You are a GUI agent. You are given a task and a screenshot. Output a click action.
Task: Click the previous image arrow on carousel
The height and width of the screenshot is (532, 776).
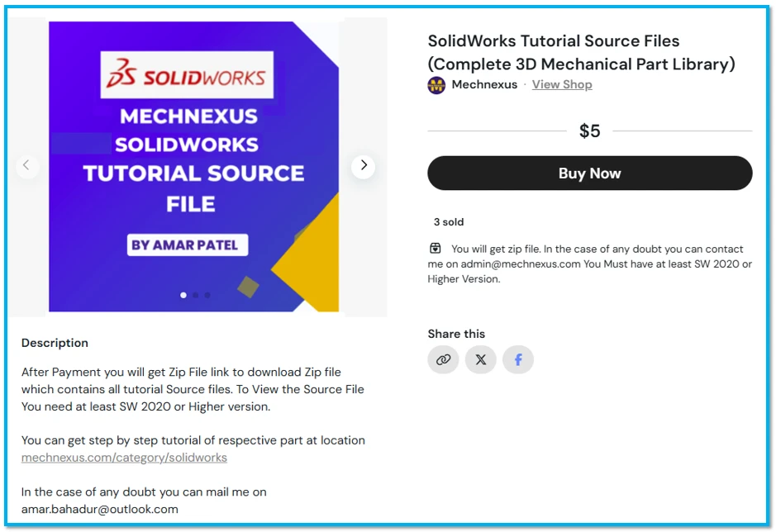(x=26, y=166)
